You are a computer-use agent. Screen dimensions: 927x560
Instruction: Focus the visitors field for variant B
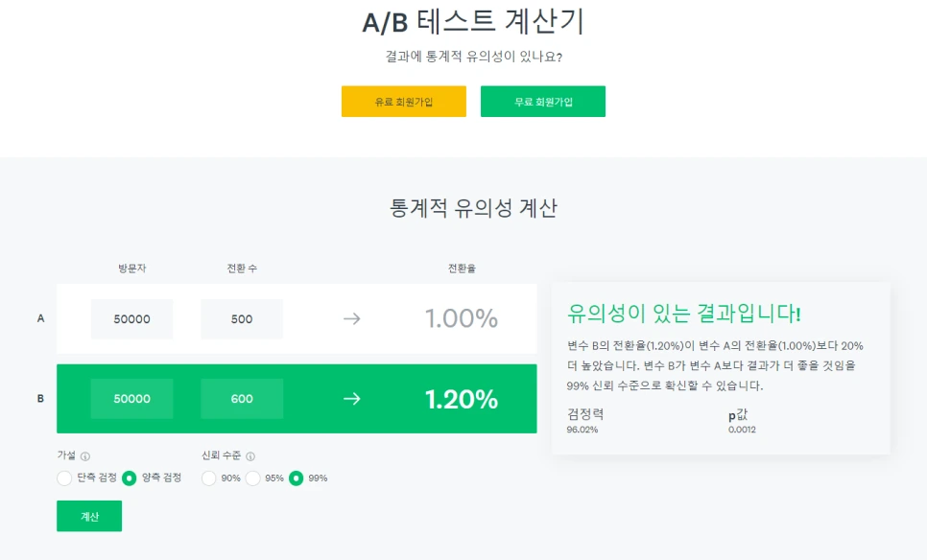[x=131, y=399]
